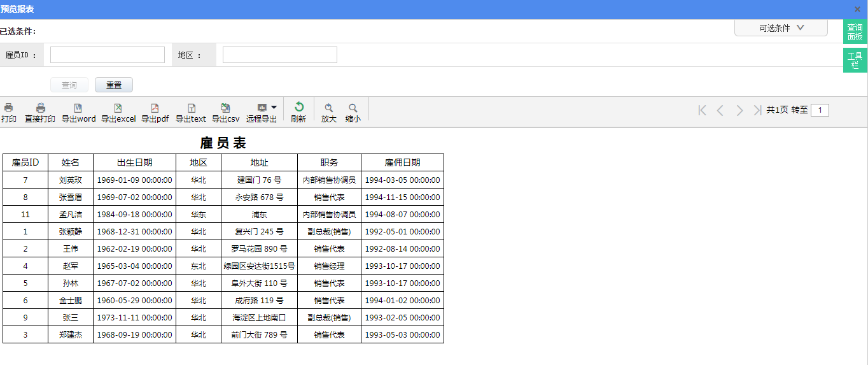
Task: Click the 直接打印 direct print icon
Action: tap(40, 108)
